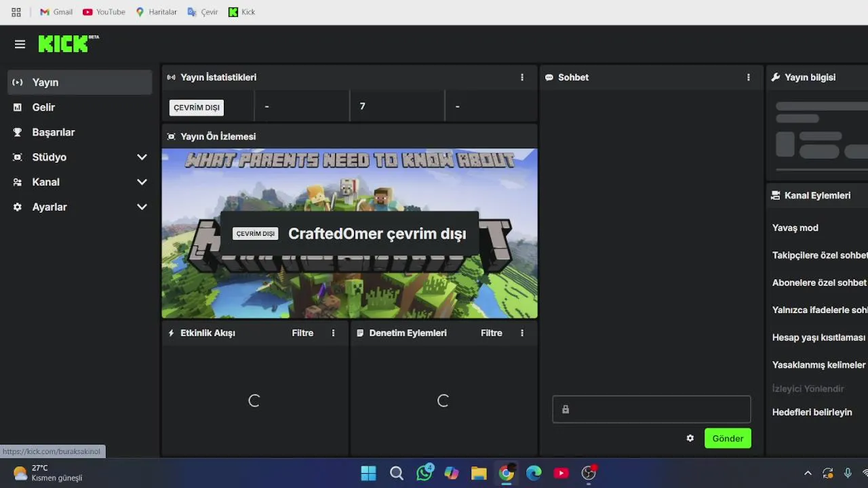
Task: Open Ayarlar sidebar section
Action: [x=80, y=207]
